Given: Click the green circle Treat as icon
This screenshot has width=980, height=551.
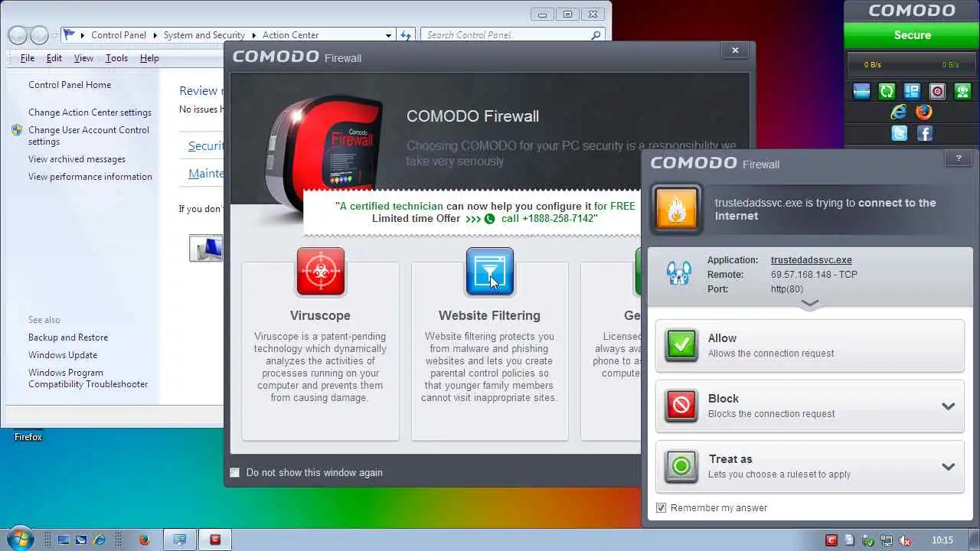Looking at the screenshot, I should [x=681, y=466].
